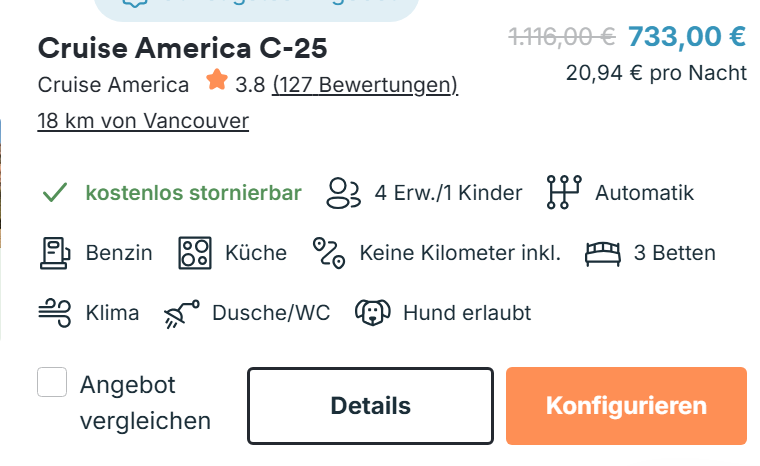Viewport: 760px width, 466px height.
Task: Click the bed icon next to 3 Betten
Action: [x=603, y=253]
